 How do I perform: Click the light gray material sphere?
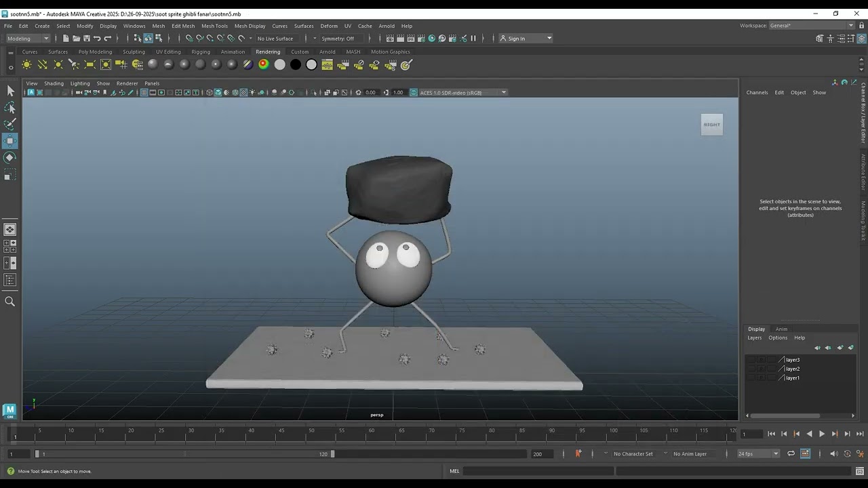(280, 65)
